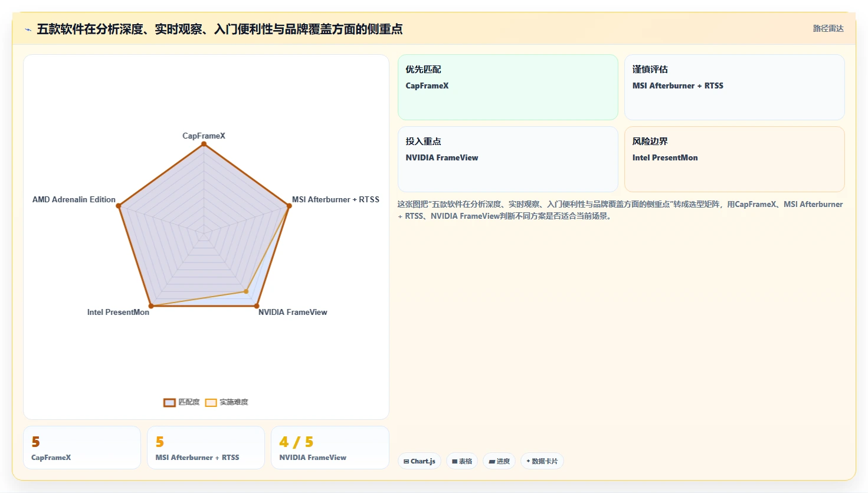Screen dimensions: 868x493
Task: Click the panel title 五款软件在分析深度
Action: pos(220,29)
